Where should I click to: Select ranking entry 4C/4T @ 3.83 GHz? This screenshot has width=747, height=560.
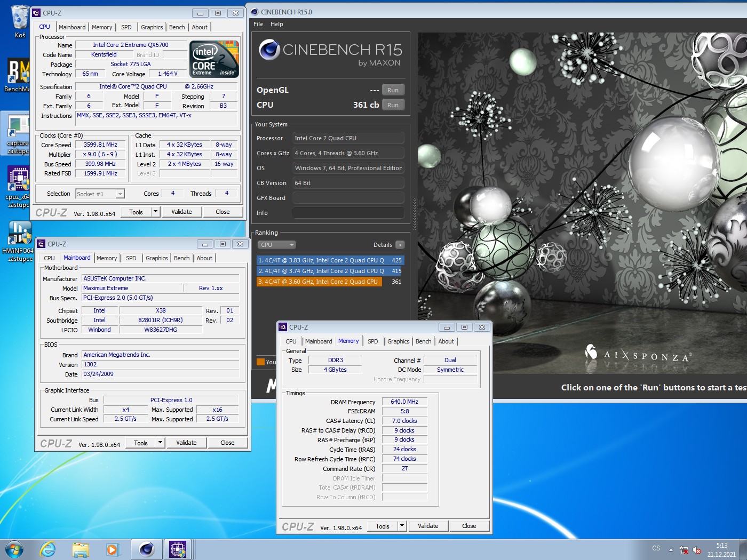330,260
